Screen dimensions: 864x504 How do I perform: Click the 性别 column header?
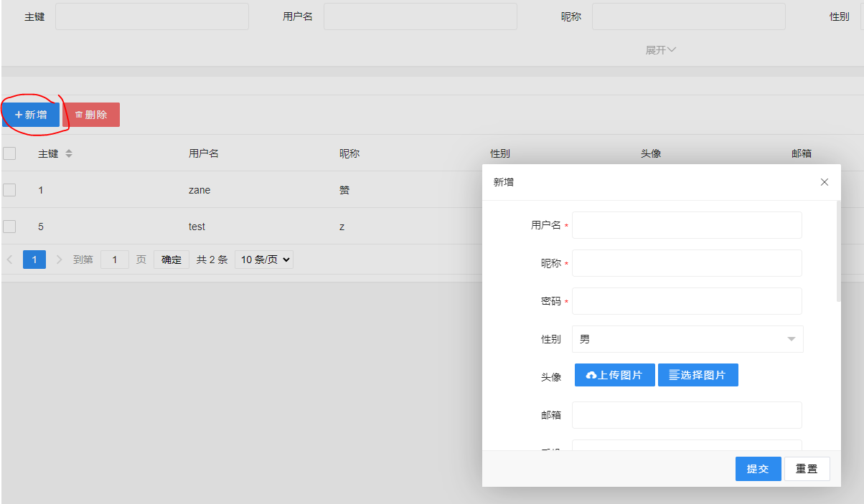[x=500, y=153]
